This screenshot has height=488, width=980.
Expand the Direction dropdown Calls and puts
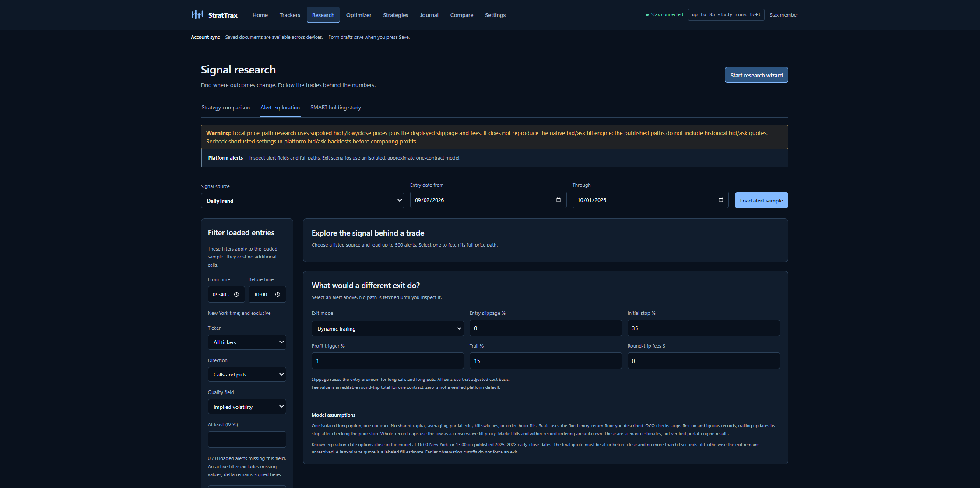pyautogui.click(x=247, y=375)
